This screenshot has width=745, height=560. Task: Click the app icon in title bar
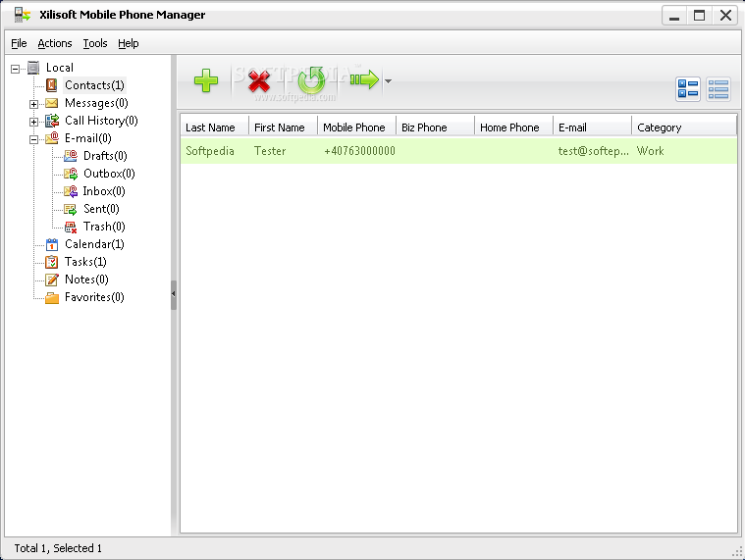pos(23,15)
